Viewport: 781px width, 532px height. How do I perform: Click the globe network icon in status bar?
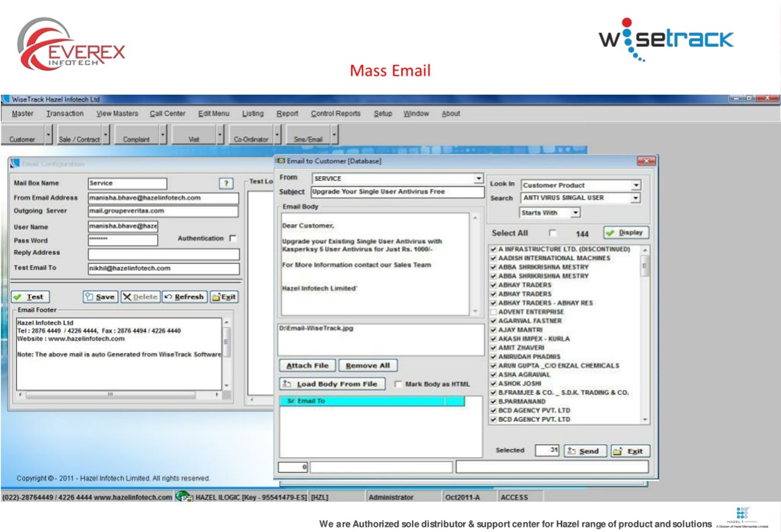point(184,496)
